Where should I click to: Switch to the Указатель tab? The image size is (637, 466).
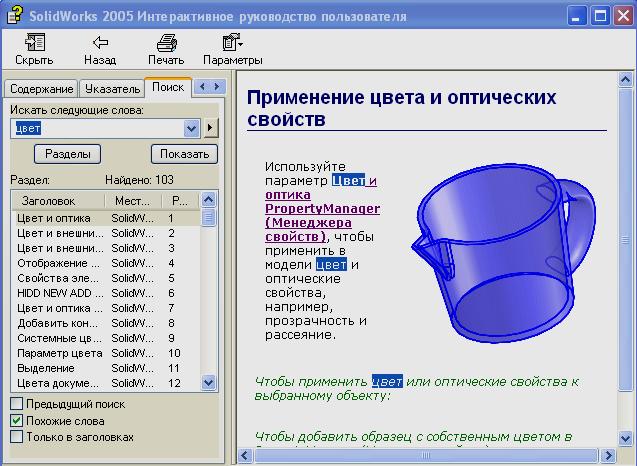[x=113, y=89]
